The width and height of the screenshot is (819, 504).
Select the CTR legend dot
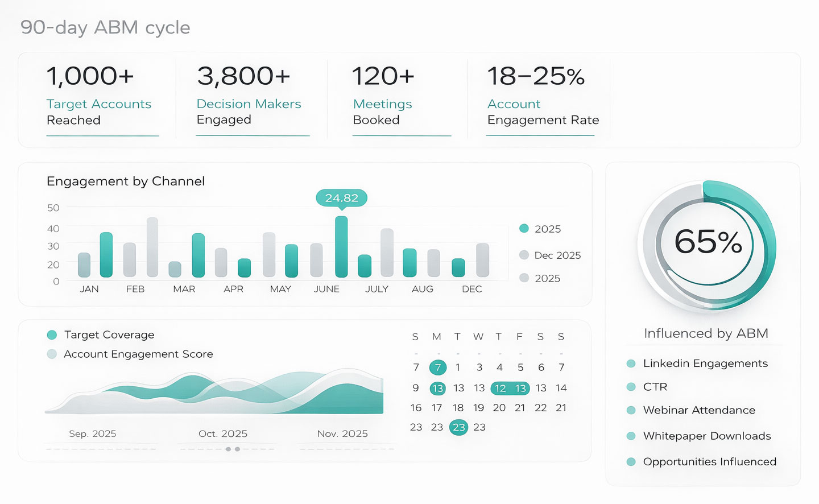pos(631,387)
